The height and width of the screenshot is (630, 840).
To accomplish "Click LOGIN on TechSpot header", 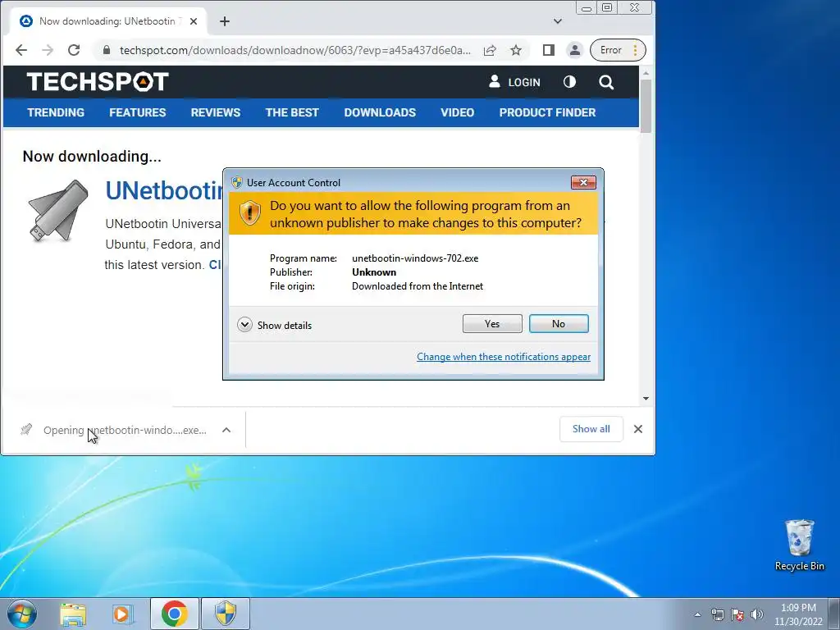I will 514,82.
